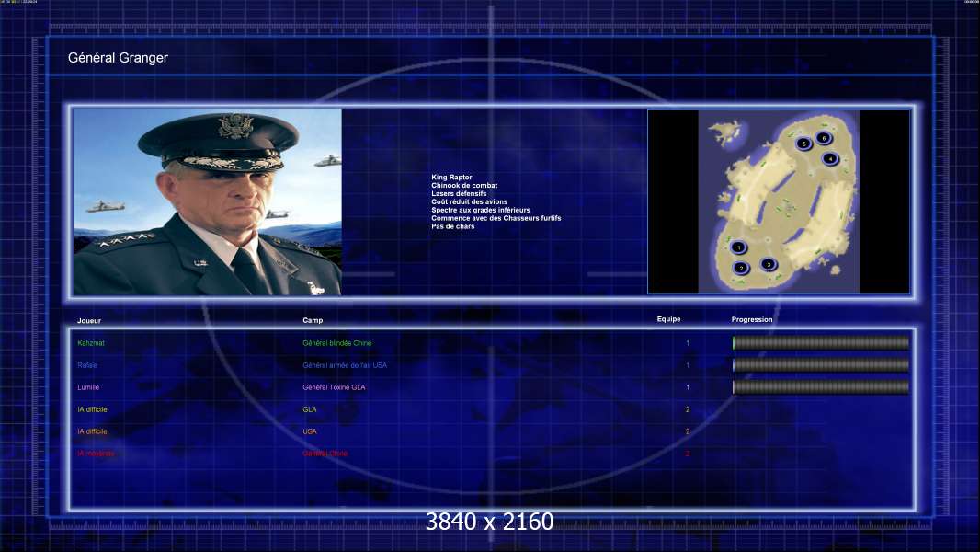Screen dimensions: 980x552
Task: Click start position 5 on the minimap
Action: coord(803,144)
